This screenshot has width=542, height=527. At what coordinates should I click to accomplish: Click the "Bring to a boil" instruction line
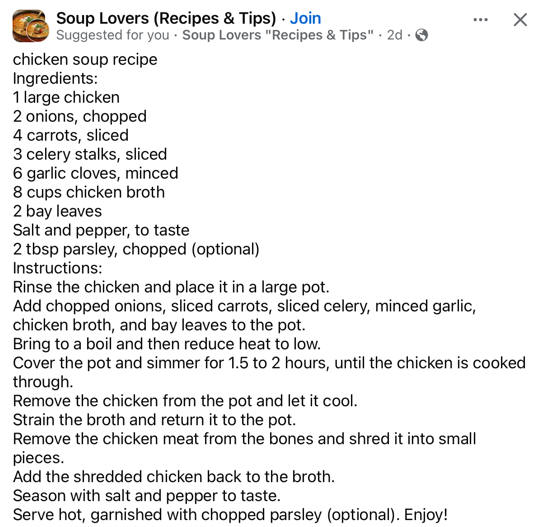pos(167,344)
